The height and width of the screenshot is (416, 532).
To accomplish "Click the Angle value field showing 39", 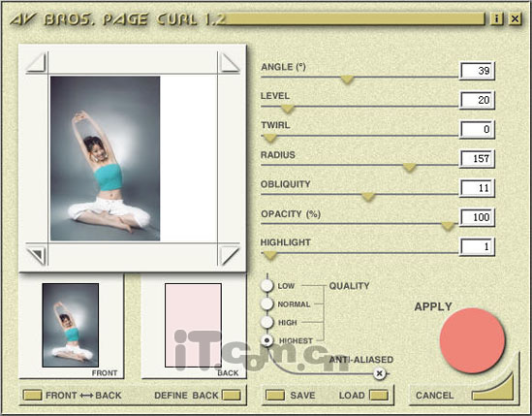I will [477, 71].
